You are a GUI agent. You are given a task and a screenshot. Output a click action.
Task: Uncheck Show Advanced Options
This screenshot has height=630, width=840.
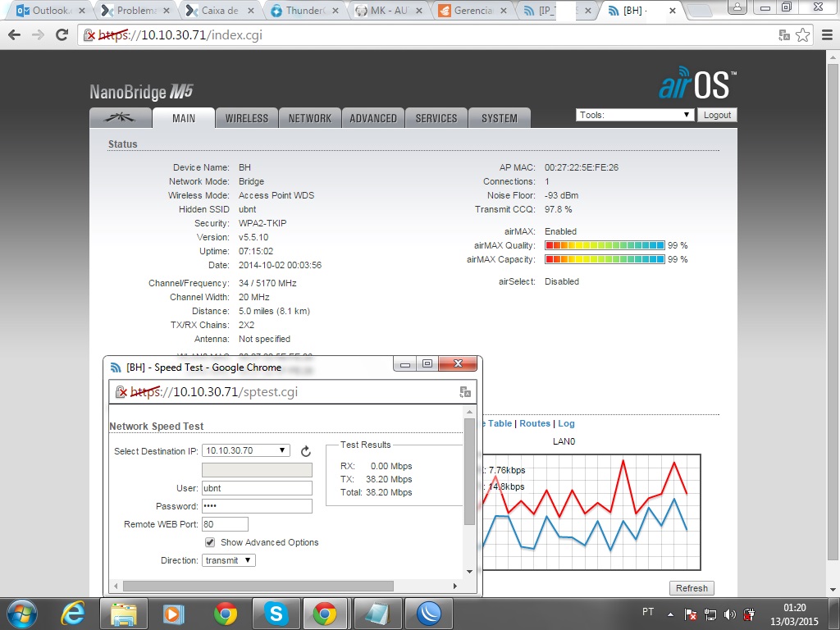pos(210,542)
